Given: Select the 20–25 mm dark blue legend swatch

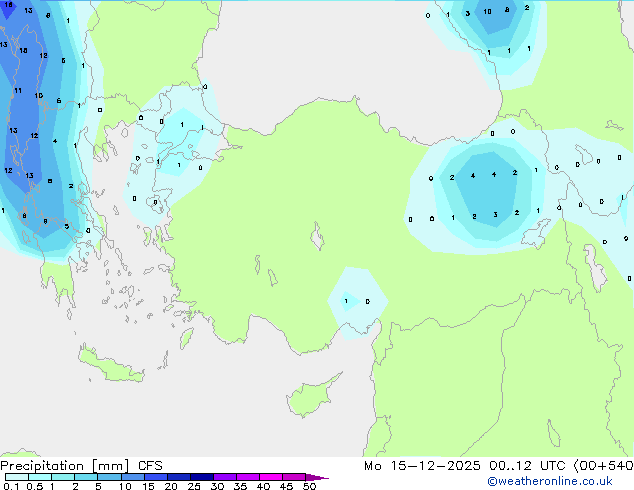Looking at the screenshot, I should pyautogui.click(x=178, y=477).
